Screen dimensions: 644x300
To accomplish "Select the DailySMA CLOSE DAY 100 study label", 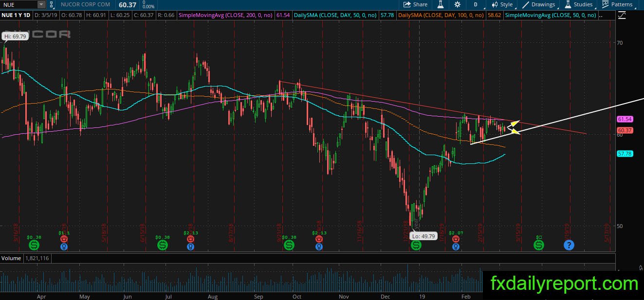I will (x=442, y=15).
